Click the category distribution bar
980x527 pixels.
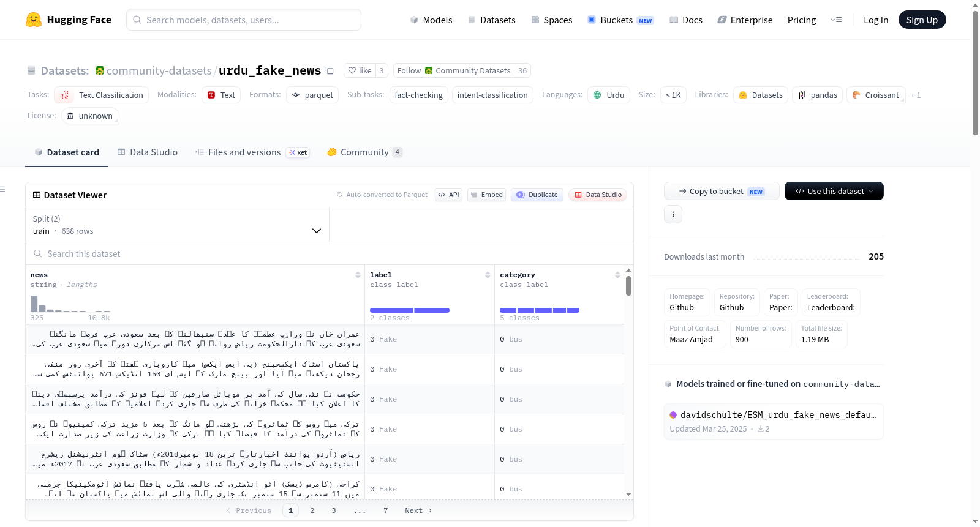(540, 310)
